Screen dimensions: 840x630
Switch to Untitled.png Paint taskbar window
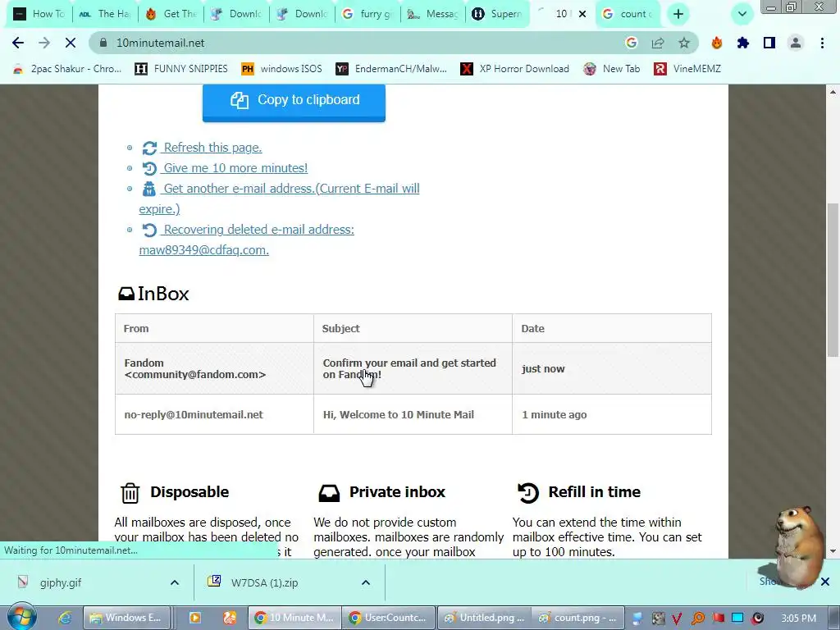pos(484,618)
